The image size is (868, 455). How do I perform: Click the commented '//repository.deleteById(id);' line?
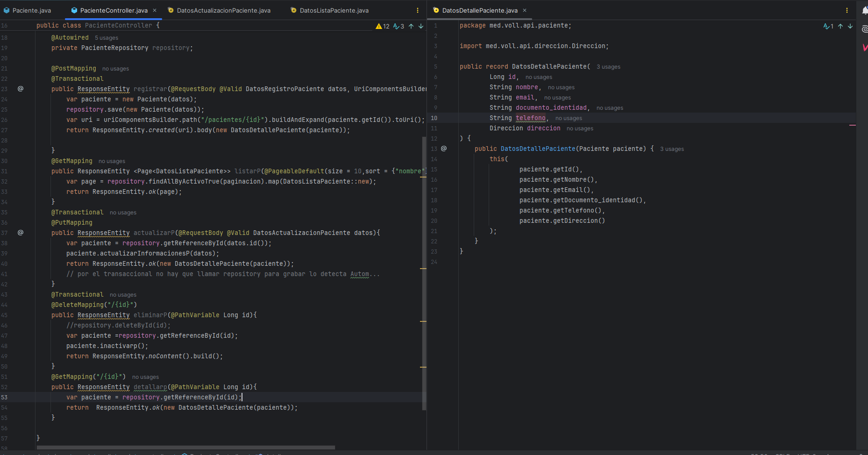click(119, 325)
